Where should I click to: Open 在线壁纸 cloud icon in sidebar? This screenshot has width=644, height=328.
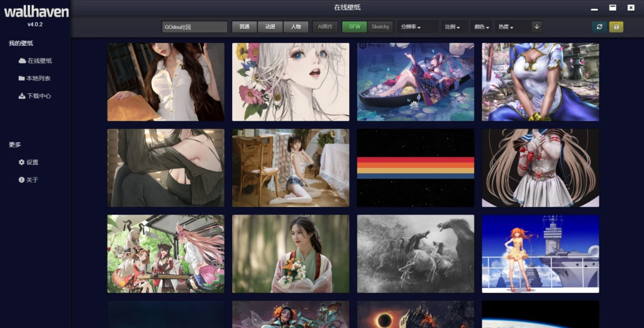[22, 61]
